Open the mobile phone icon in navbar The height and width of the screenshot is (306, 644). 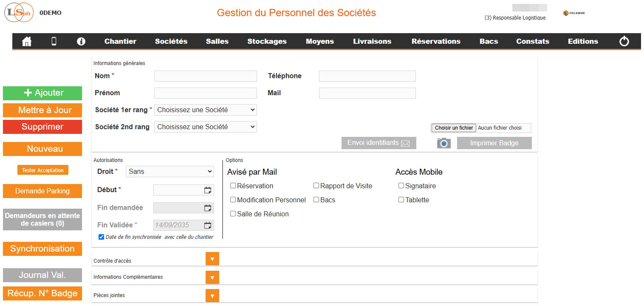tap(54, 41)
